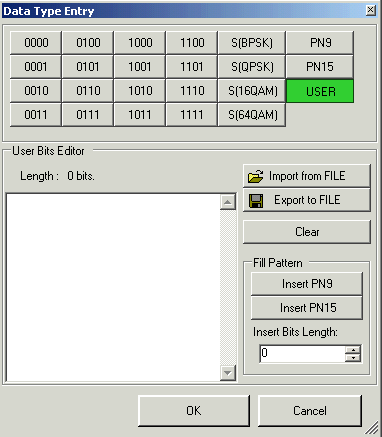
Task: Click the editor scrollbar up arrow
Action: (228, 202)
